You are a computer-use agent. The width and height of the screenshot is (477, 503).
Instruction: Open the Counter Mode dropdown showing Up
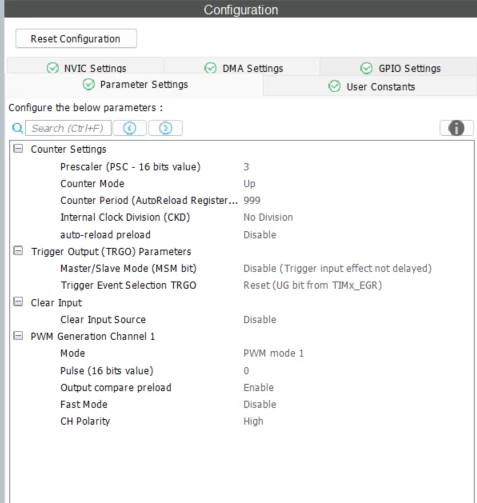(x=249, y=184)
